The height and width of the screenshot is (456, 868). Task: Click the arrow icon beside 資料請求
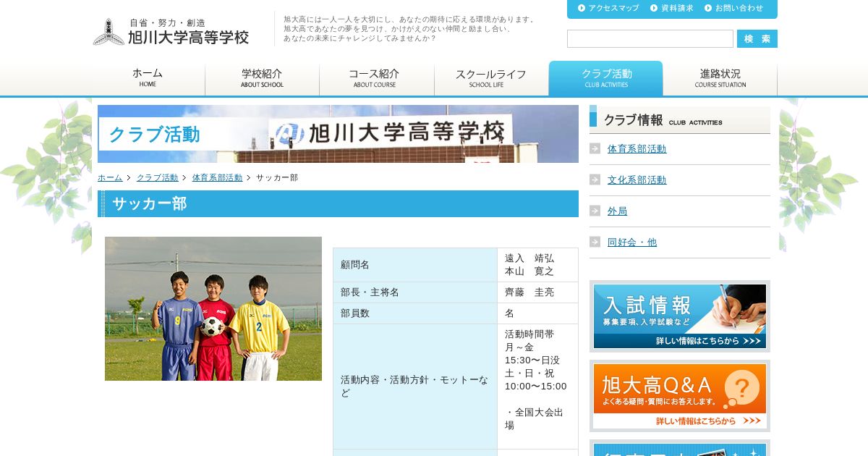tap(654, 8)
